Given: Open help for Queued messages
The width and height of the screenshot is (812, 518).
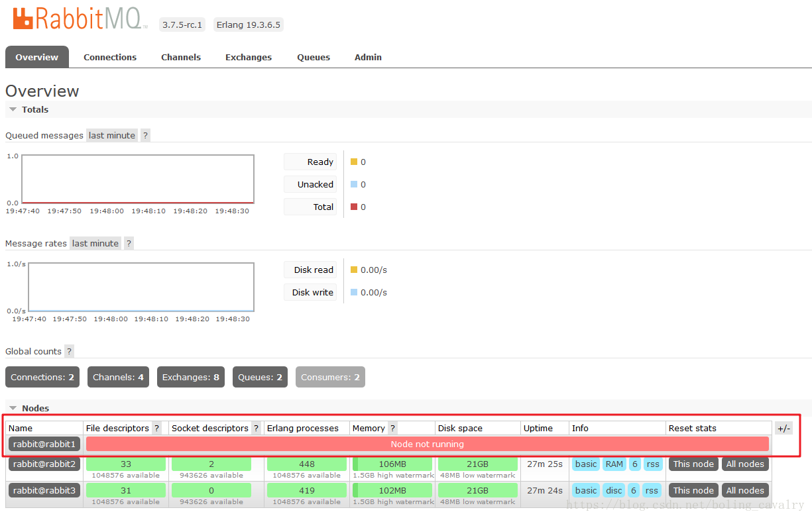Looking at the screenshot, I should coord(146,135).
